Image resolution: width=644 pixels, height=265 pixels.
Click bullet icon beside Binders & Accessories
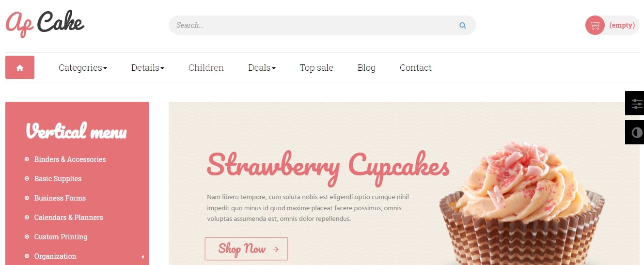tap(27, 159)
